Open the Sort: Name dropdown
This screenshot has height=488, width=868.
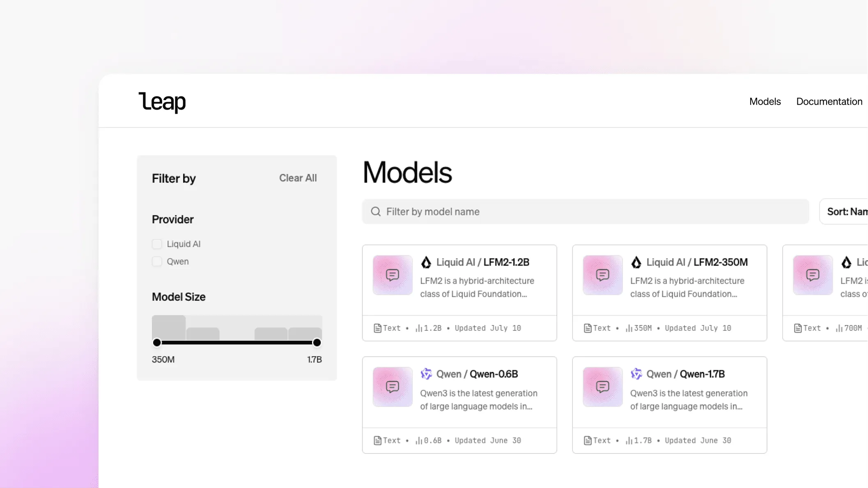pos(846,211)
